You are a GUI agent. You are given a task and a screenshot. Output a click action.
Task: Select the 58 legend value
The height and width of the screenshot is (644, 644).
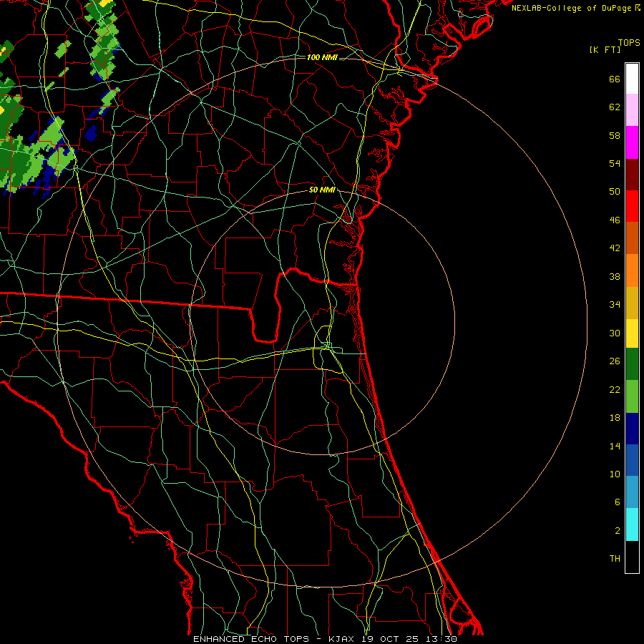(x=615, y=135)
